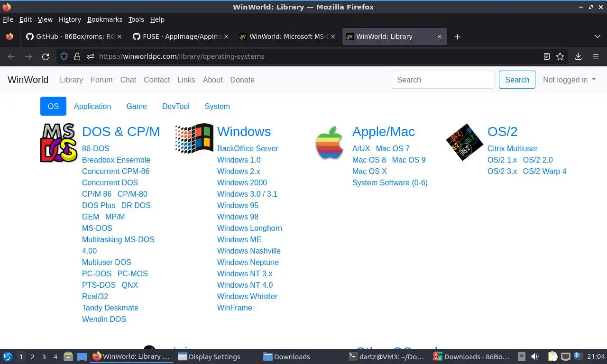Select the Game category tab
Image resolution: width=607 pixels, height=364 pixels.
(137, 106)
